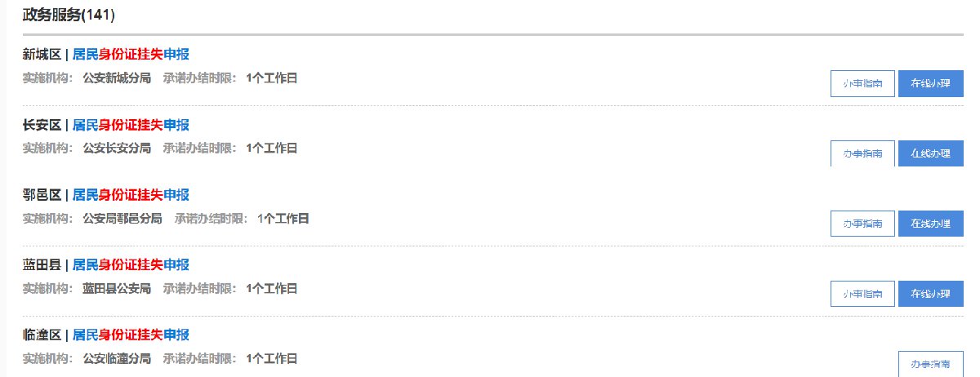
Task: Open 蓝田县 居民身份证挂失申报 link
Action: coord(131,265)
